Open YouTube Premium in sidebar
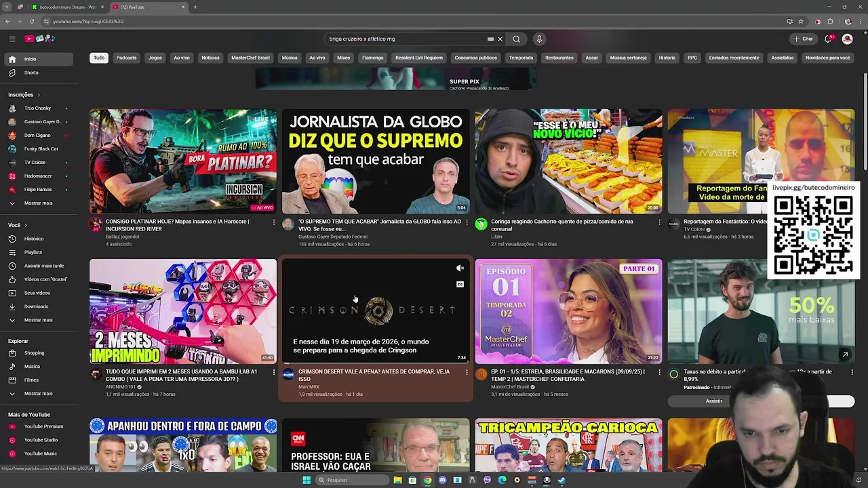This screenshot has width=868, height=488. click(39, 426)
